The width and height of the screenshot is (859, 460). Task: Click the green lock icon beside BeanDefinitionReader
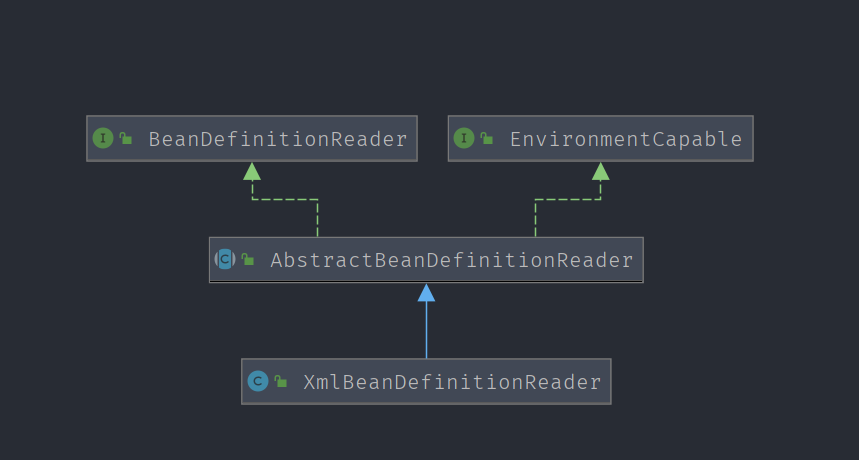(x=126, y=139)
